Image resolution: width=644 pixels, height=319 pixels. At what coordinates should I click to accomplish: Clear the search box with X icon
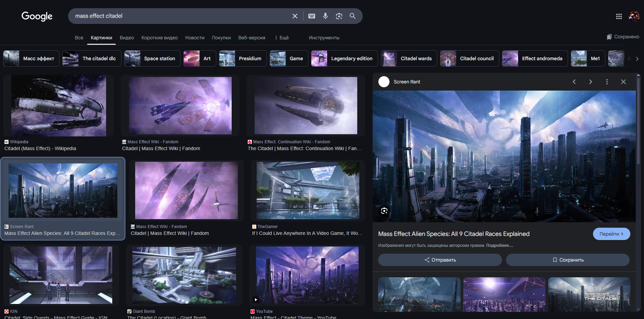click(295, 16)
